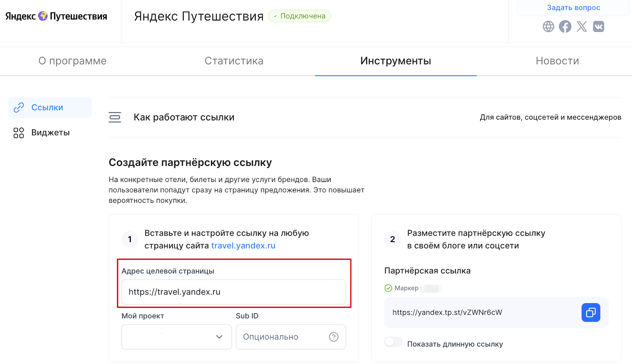Open the website globe icon
Image resolution: width=632 pixels, height=364 pixels.
(x=548, y=26)
